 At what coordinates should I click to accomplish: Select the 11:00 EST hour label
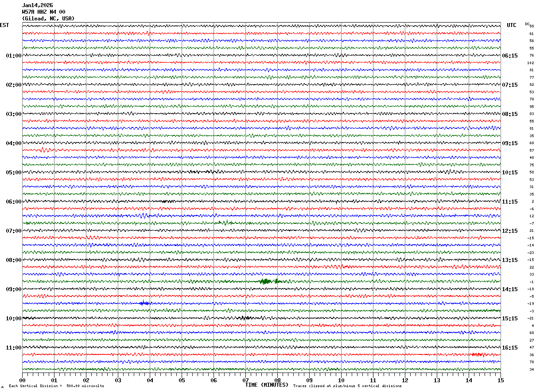click(x=14, y=348)
